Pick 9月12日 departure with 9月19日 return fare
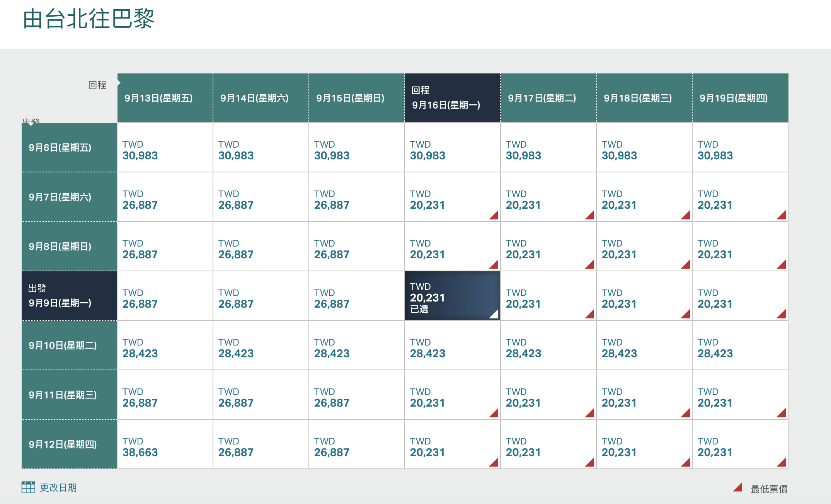The image size is (831, 504). tap(740, 444)
